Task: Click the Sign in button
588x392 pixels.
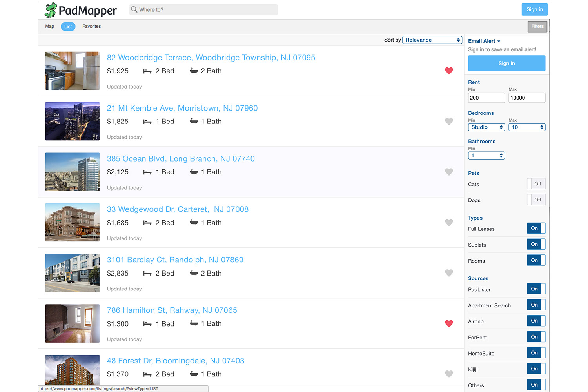Action: pos(534,9)
